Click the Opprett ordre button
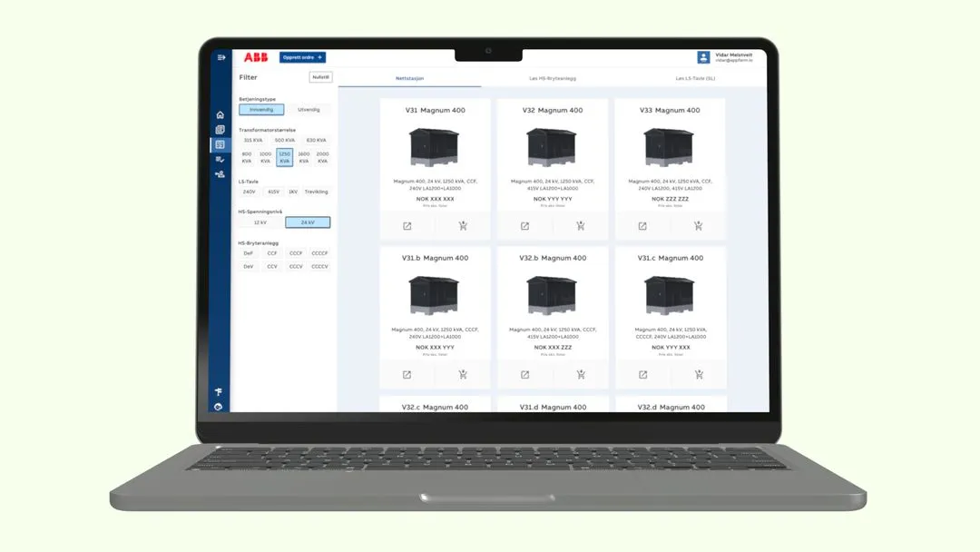Viewport: 980px width, 552px height. [302, 57]
